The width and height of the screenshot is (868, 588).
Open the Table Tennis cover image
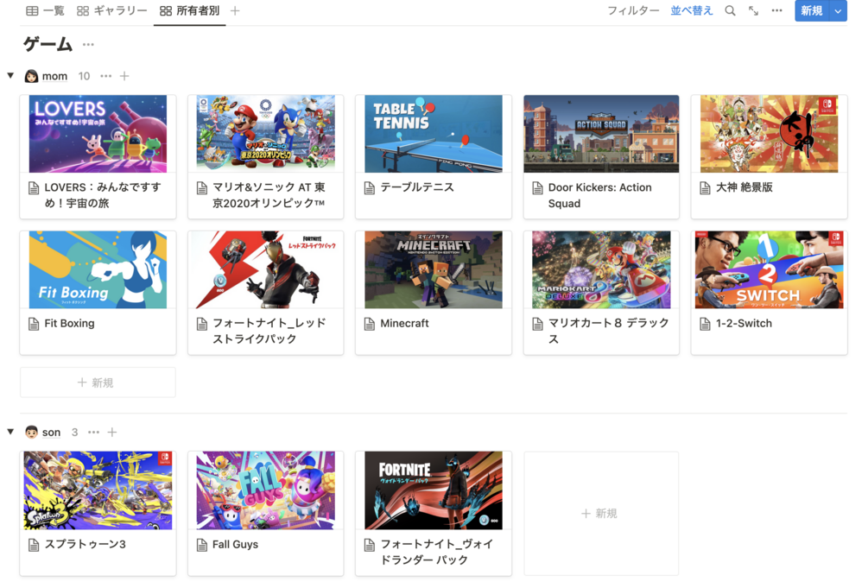pyautogui.click(x=434, y=134)
